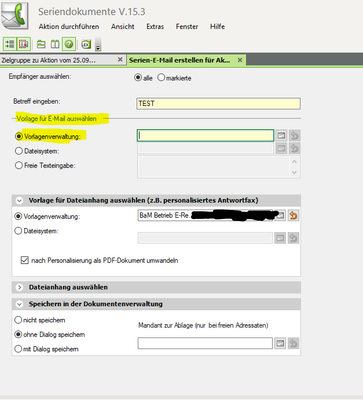This screenshot has width=363, height=400.
Task: Close the Zielgruppe zu Aktion tab
Action: [120, 60]
